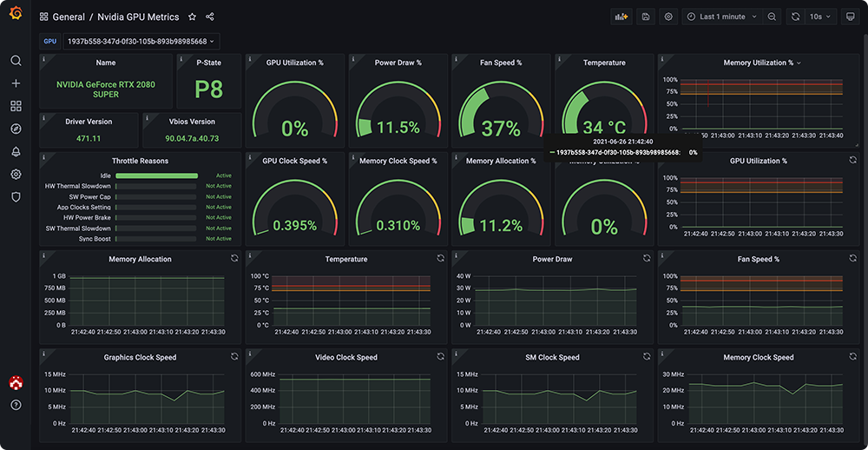868x450 pixels.
Task: Click refresh icon on Video Clock Speed panel
Action: pos(441,356)
